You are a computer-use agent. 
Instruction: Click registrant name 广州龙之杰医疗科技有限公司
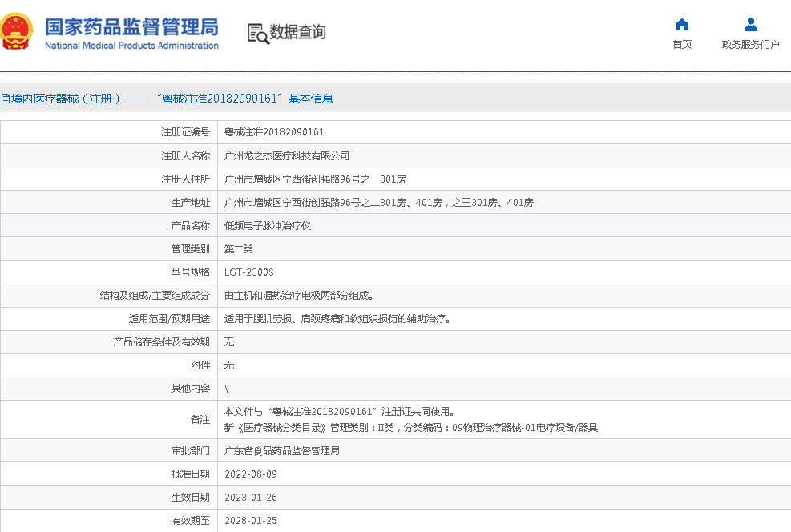[x=286, y=156]
